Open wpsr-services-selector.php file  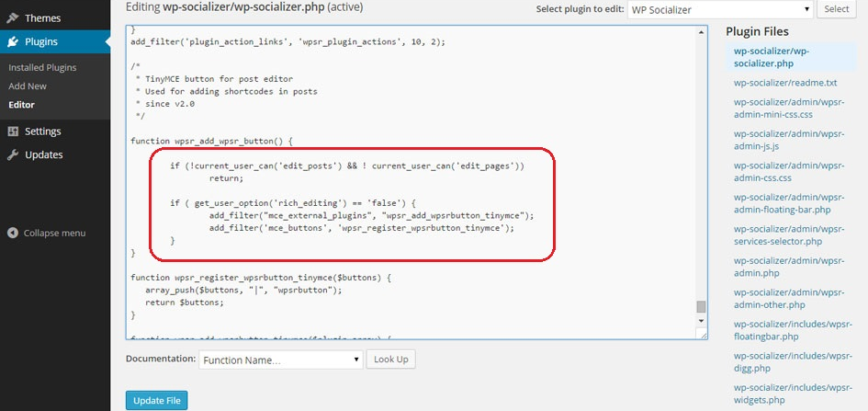tap(789, 234)
